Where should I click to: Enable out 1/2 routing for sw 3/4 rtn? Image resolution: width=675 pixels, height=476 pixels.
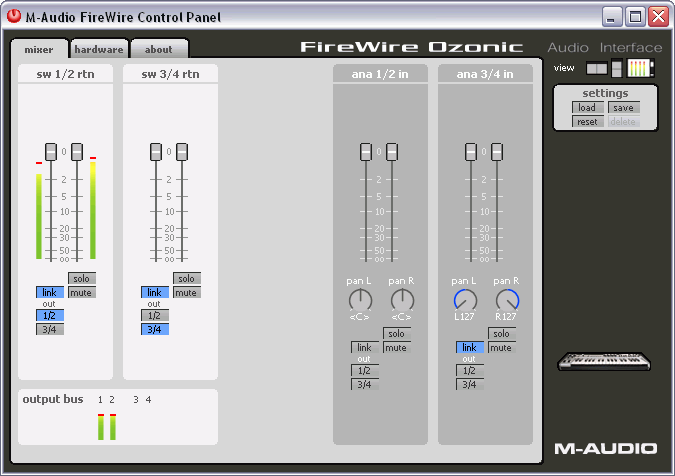(155, 315)
